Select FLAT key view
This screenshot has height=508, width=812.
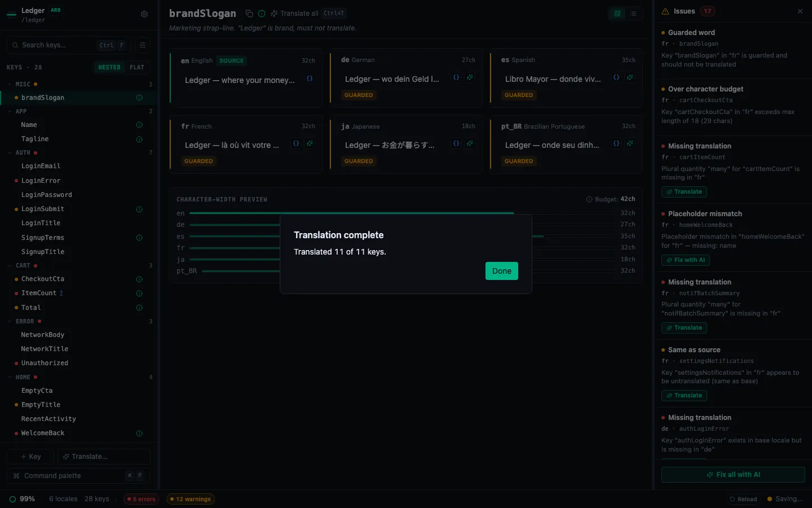coord(137,67)
